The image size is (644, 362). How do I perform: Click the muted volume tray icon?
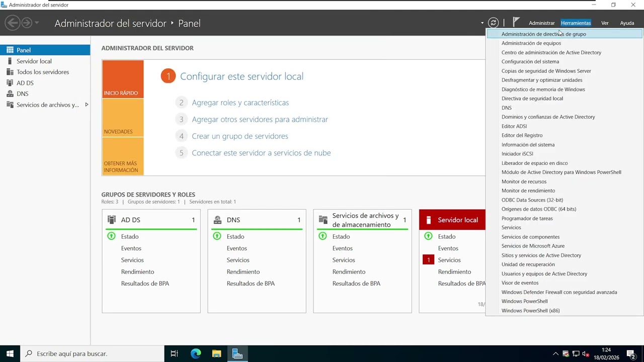[x=586, y=353]
